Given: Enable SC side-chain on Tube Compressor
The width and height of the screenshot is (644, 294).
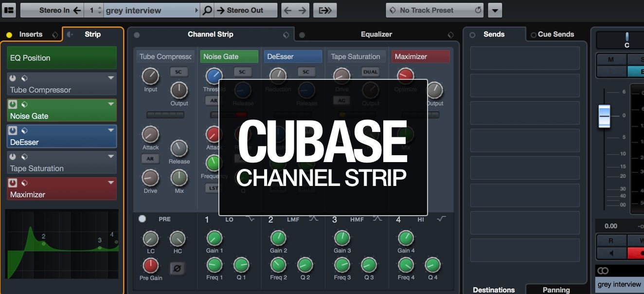Looking at the screenshot, I should point(179,72).
